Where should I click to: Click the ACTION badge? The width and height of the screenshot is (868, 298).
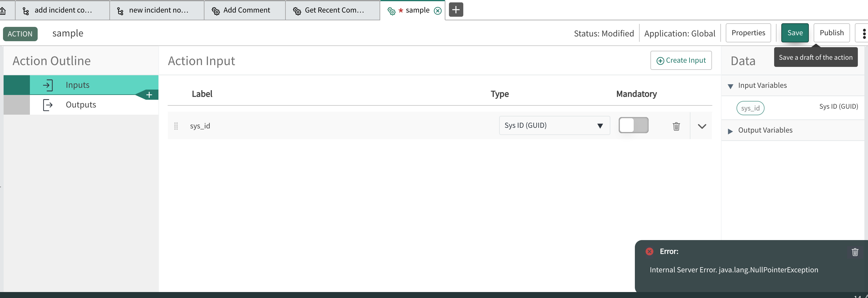(20, 34)
